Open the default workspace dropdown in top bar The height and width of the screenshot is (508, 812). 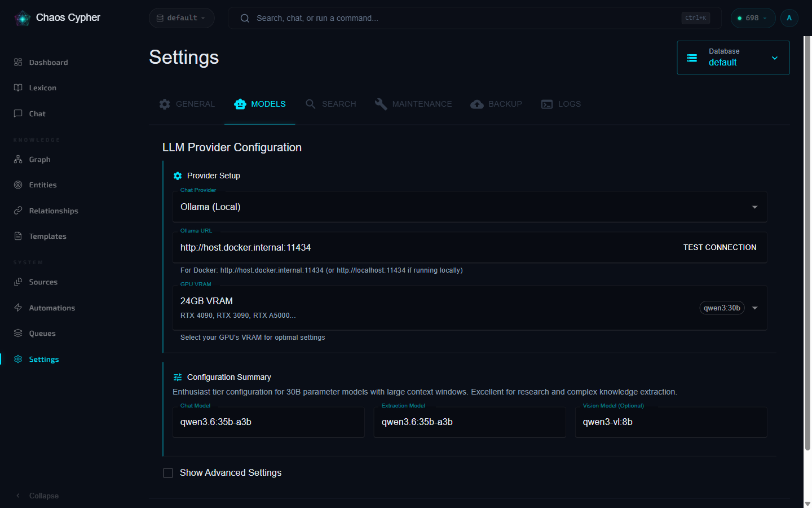(182, 18)
